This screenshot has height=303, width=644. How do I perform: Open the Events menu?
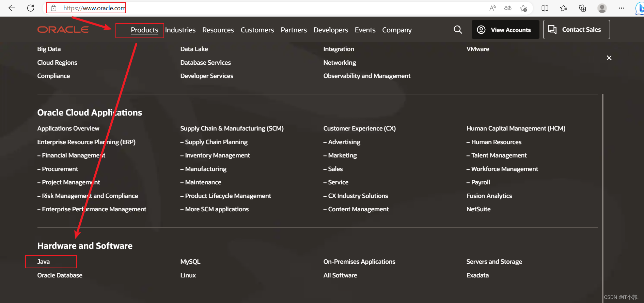point(365,30)
